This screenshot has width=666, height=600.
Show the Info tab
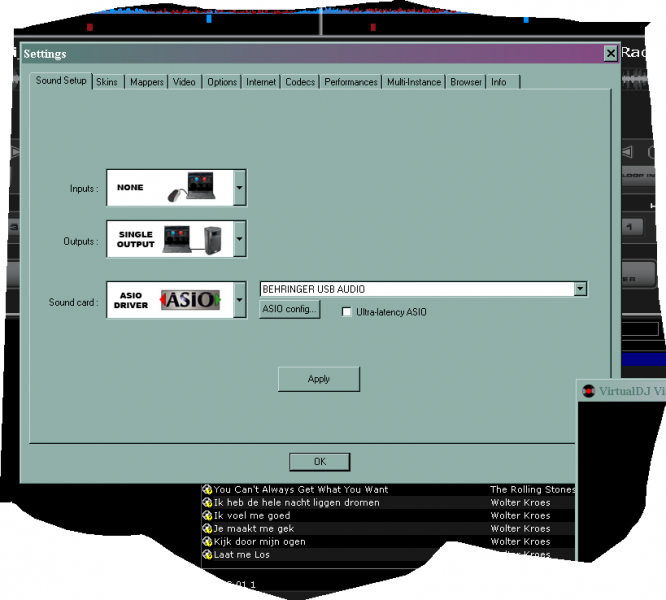pyautogui.click(x=503, y=82)
